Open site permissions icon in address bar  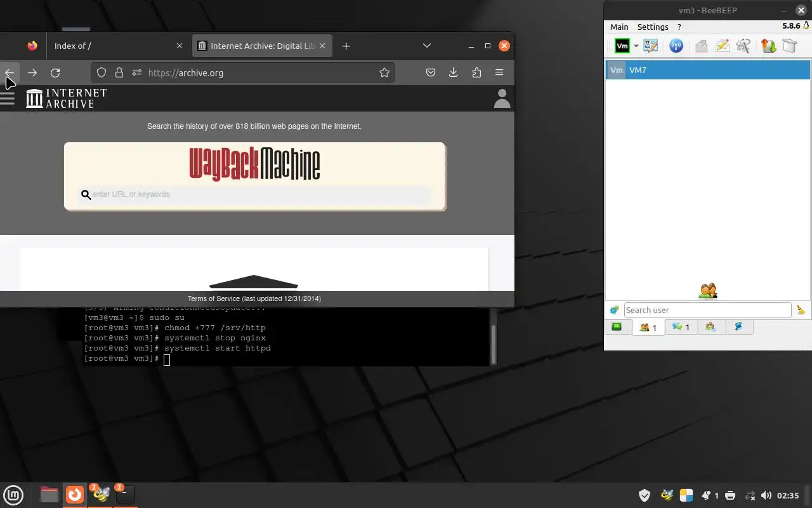pyautogui.click(x=136, y=72)
